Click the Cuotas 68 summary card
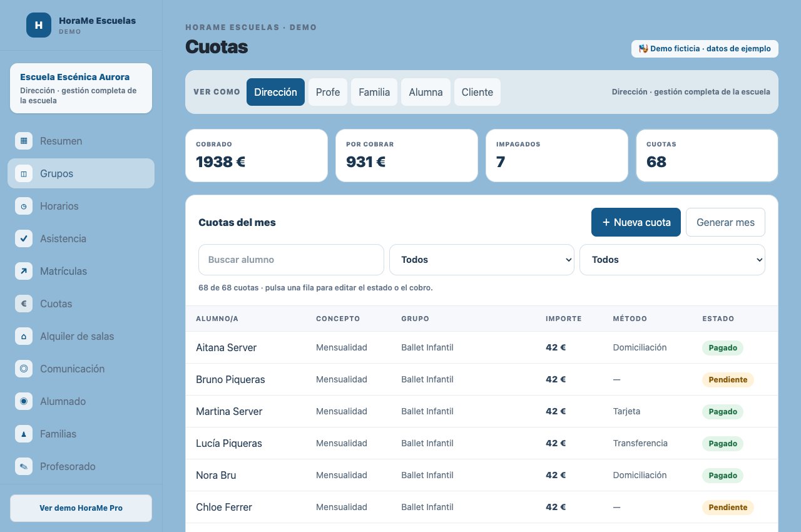The height and width of the screenshot is (532, 801). coord(707,156)
